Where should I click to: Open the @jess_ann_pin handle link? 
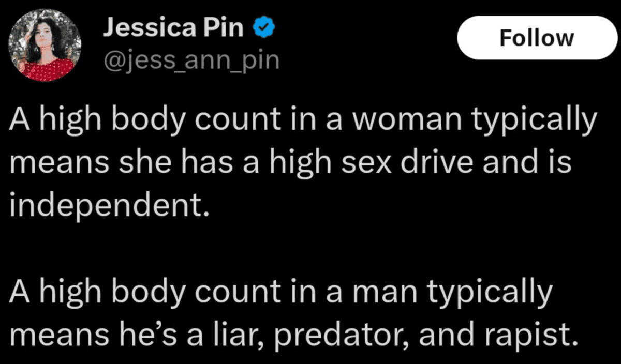(191, 60)
